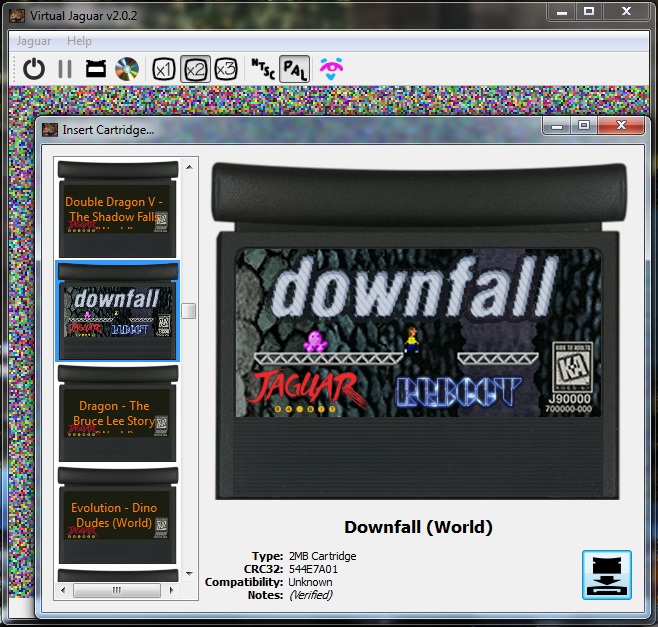The height and width of the screenshot is (627, 658).
Task: Set zoom to x2 scale
Action: tap(195, 69)
